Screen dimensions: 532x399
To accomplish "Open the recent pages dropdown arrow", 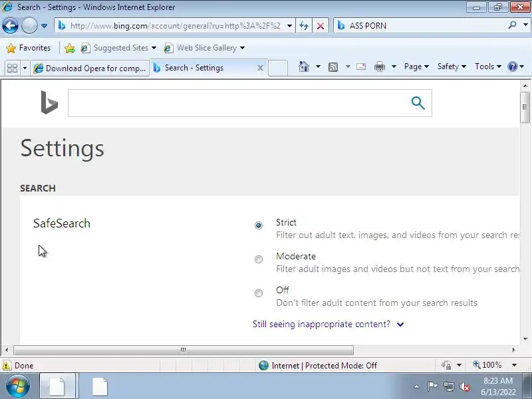I will click(44, 26).
